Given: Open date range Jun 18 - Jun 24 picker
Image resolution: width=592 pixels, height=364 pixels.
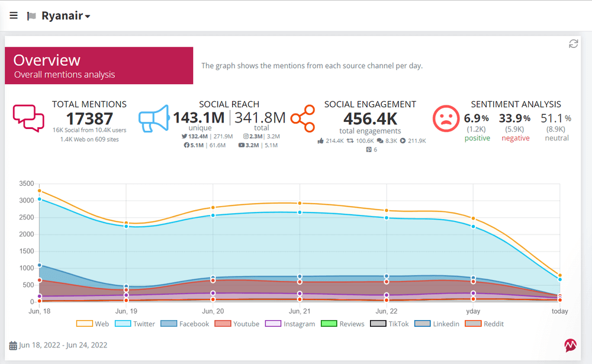Looking at the screenshot, I should pyautogui.click(x=63, y=345).
